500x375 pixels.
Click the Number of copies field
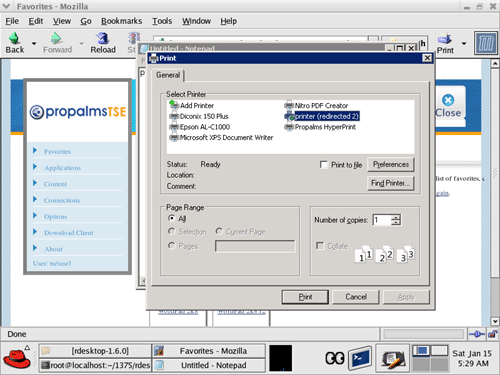point(382,220)
